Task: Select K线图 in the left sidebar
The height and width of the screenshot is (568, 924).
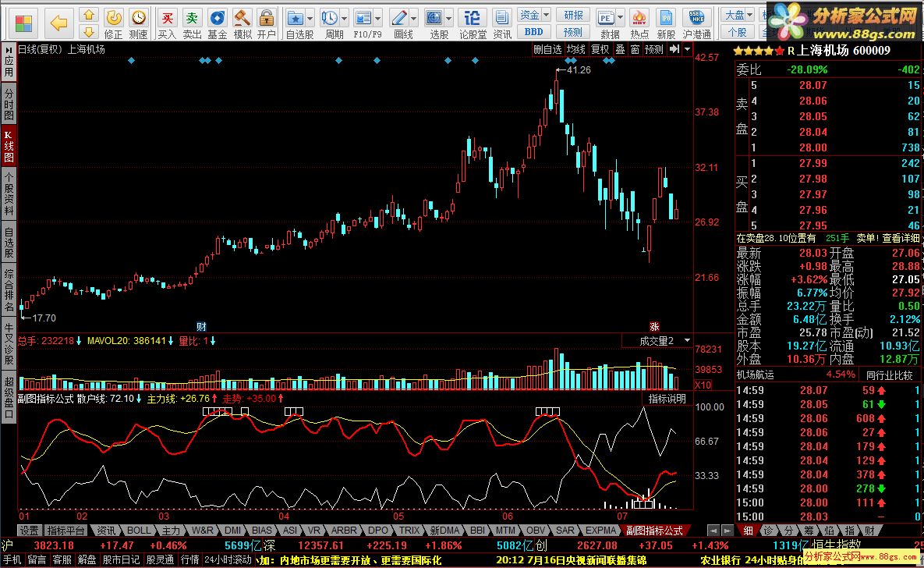Action: (x=9, y=146)
